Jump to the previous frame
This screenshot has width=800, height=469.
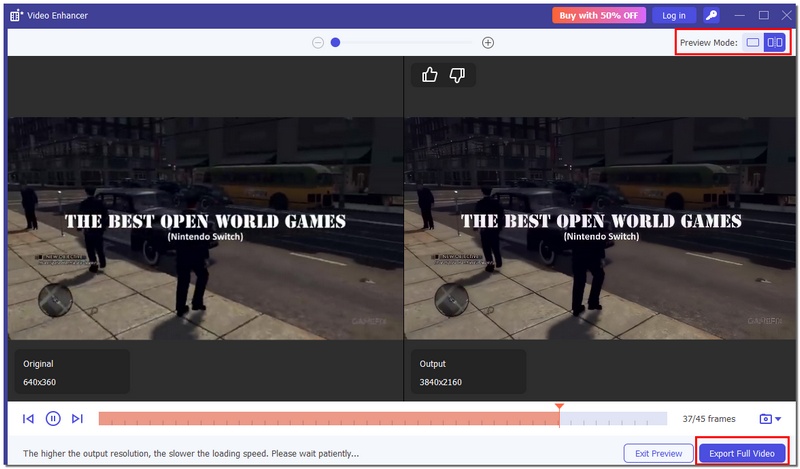pos(28,418)
